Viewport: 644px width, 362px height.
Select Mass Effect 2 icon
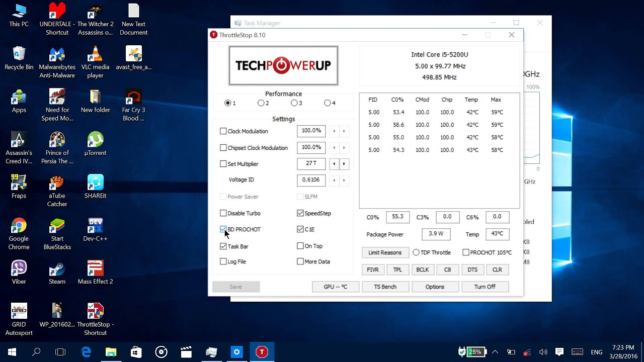point(95,273)
